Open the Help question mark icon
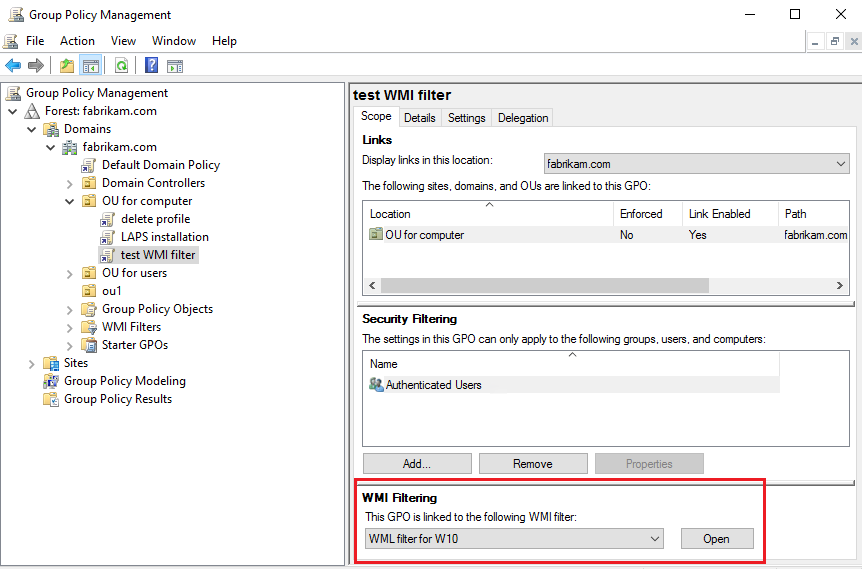Viewport: 862px width, 569px height. [151, 66]
